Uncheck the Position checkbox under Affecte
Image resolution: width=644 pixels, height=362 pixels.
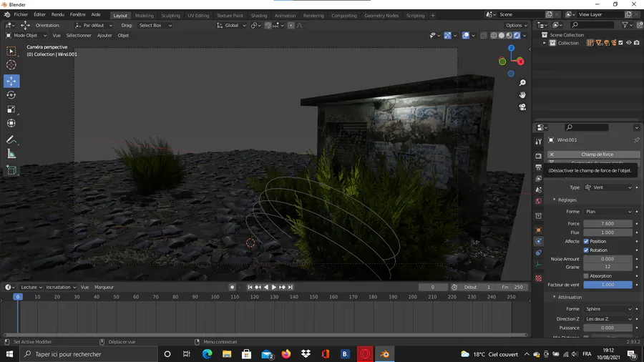(x=586, y=241)
